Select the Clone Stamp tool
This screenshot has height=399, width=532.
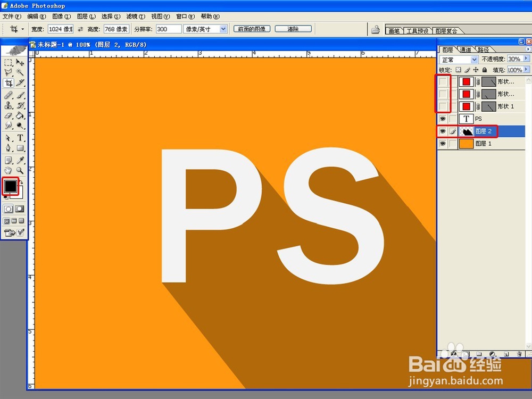click(8, 105)
